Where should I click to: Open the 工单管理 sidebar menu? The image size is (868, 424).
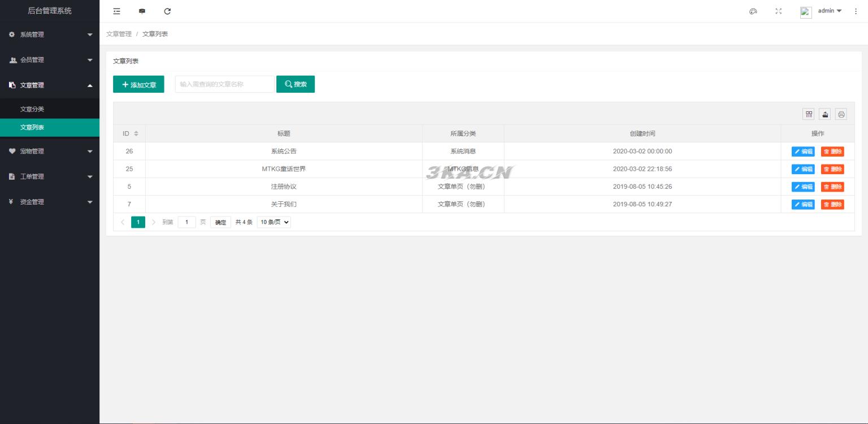click(50, 176)
